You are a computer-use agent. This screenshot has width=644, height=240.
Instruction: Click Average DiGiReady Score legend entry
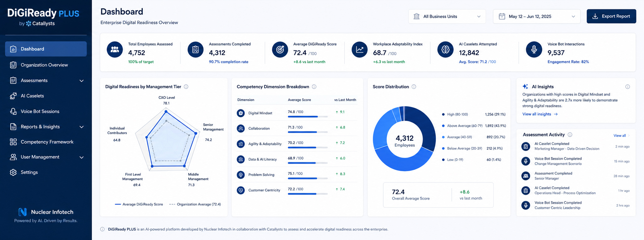(x=139, y=204)
